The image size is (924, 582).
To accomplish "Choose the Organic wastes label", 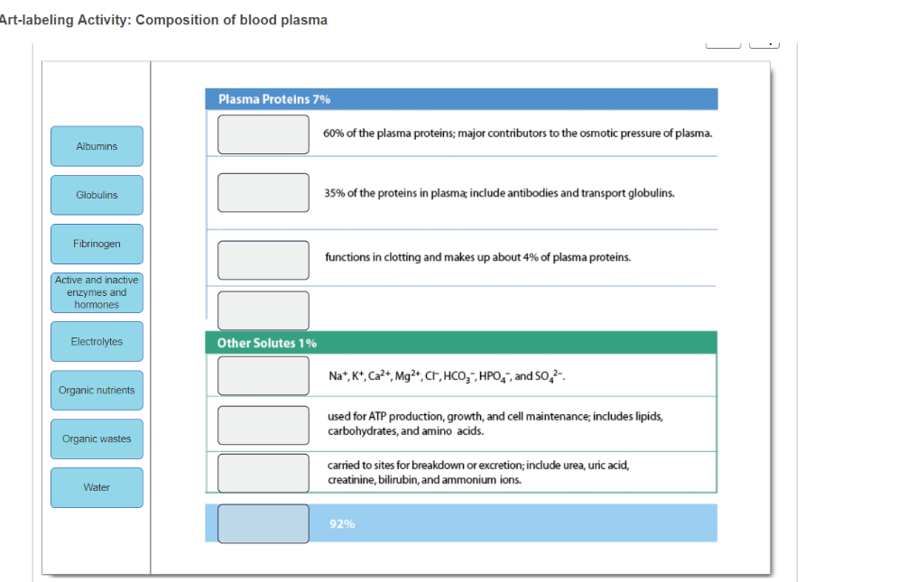I will pyautogui.click(x=97, y=439).
